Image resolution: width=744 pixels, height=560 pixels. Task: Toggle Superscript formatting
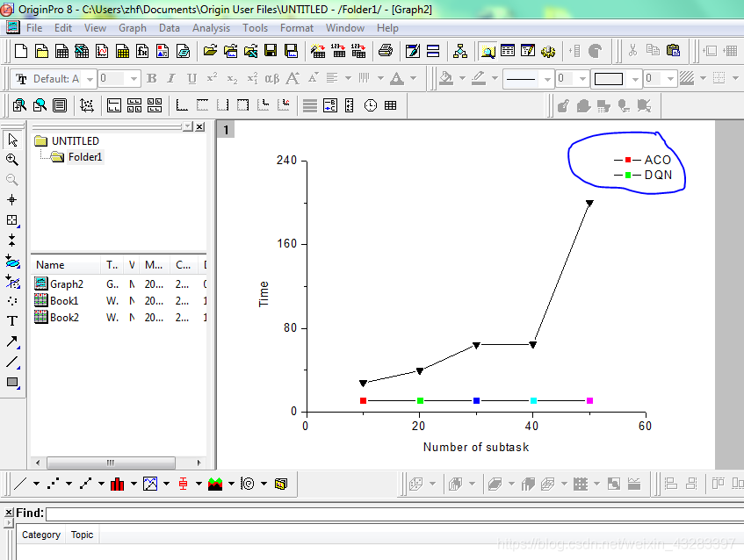[x=212, y=78]
